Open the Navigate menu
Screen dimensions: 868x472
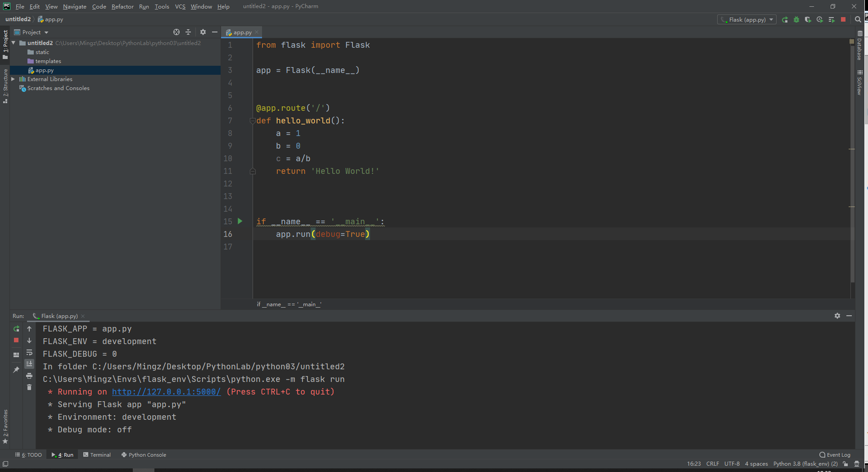[x=75, y=6]
